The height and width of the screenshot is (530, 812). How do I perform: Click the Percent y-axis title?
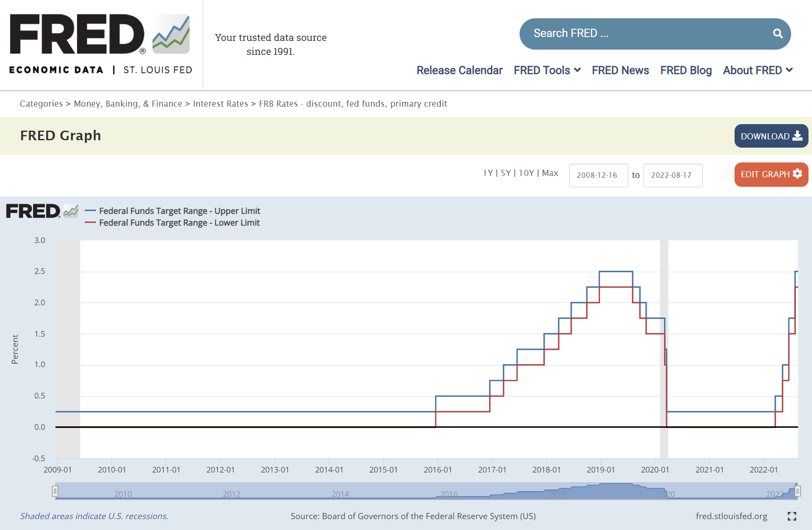(15, 349)
